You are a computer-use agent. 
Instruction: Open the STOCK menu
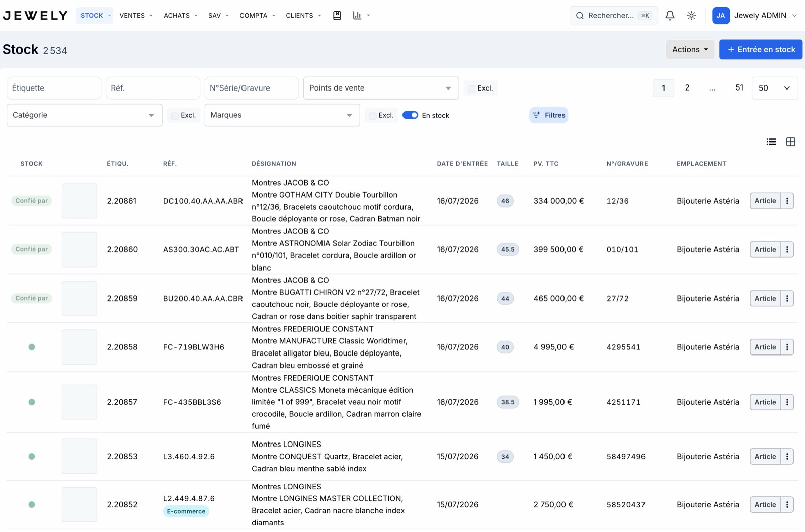point(95,16)
